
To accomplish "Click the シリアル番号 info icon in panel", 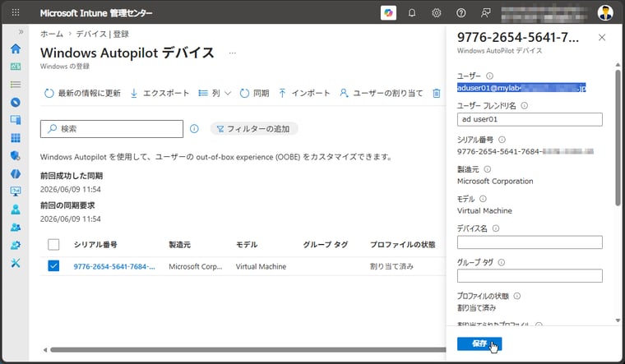I will (x=502, y=140).
